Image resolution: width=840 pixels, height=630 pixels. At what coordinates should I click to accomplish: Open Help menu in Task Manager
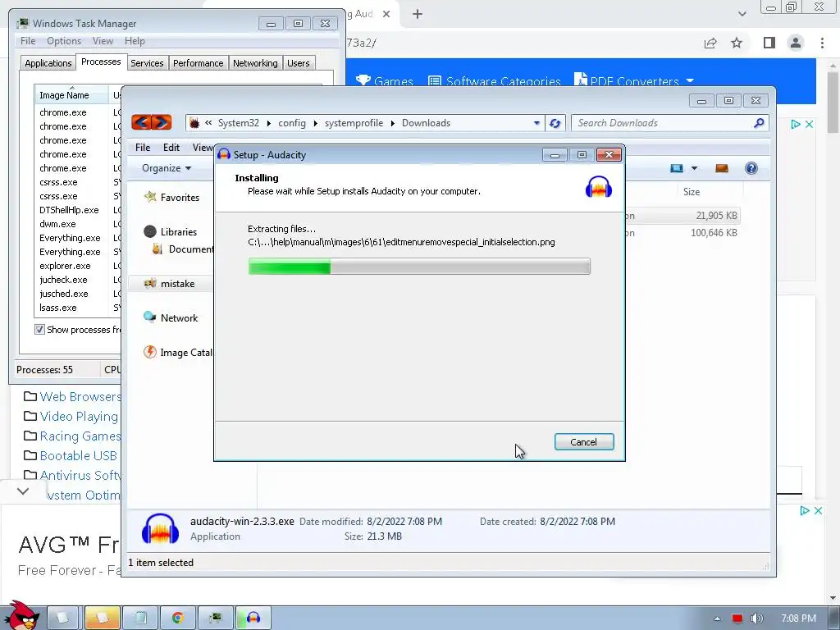tap(135, 41)
